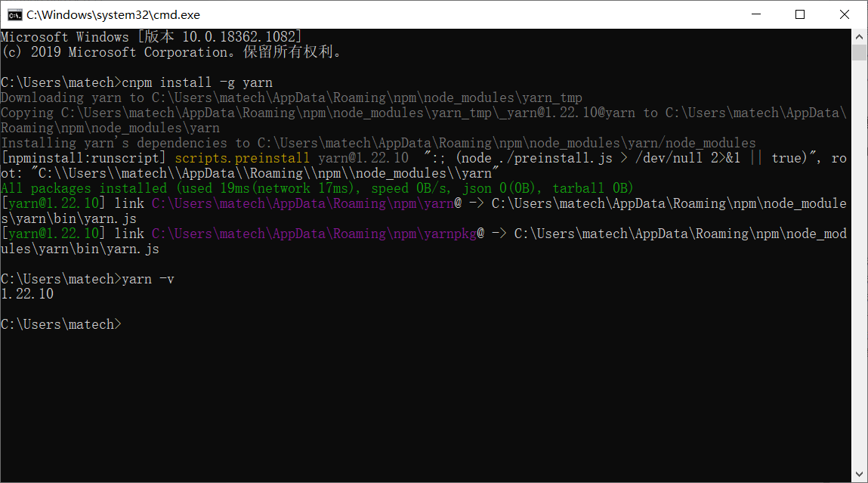Click the version output 1.22.10
The width and height of the screenshot is (868, 483).
25,293
